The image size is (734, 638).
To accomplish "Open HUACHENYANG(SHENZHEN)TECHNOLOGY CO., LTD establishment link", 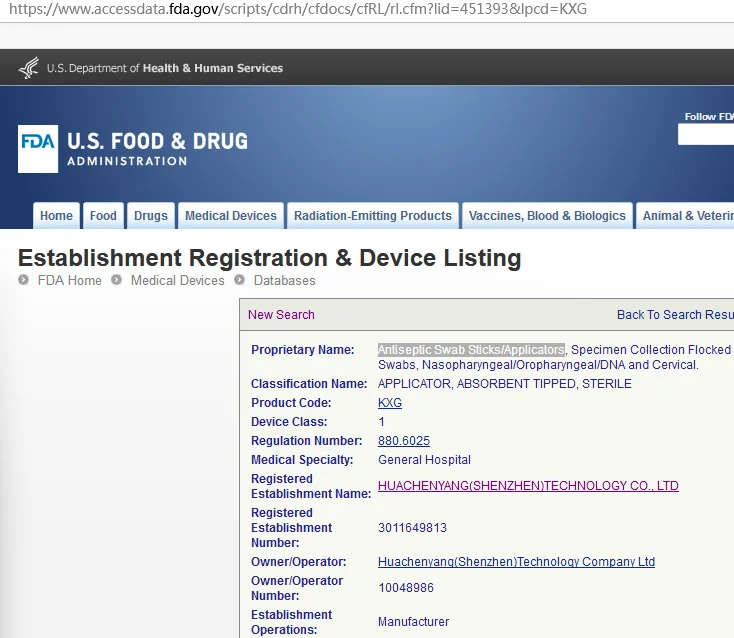I will 528,486.
